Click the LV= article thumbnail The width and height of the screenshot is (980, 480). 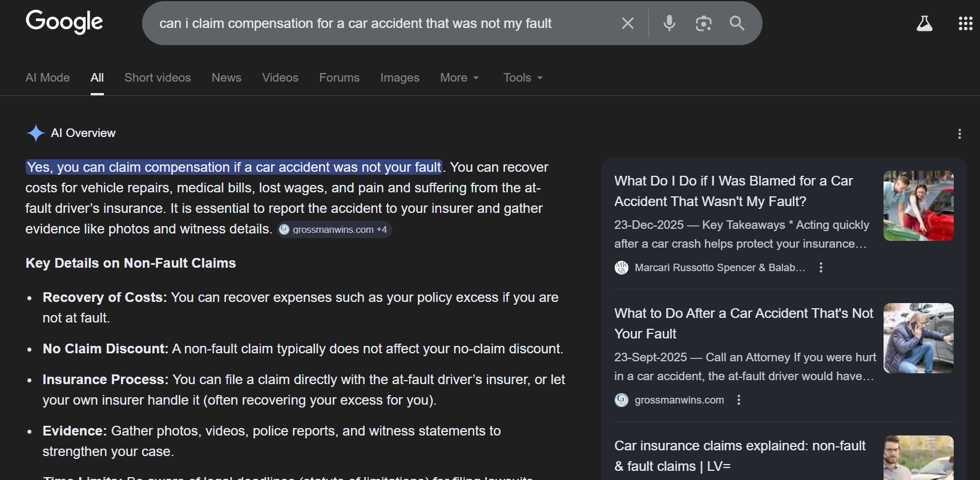(918, 458)
